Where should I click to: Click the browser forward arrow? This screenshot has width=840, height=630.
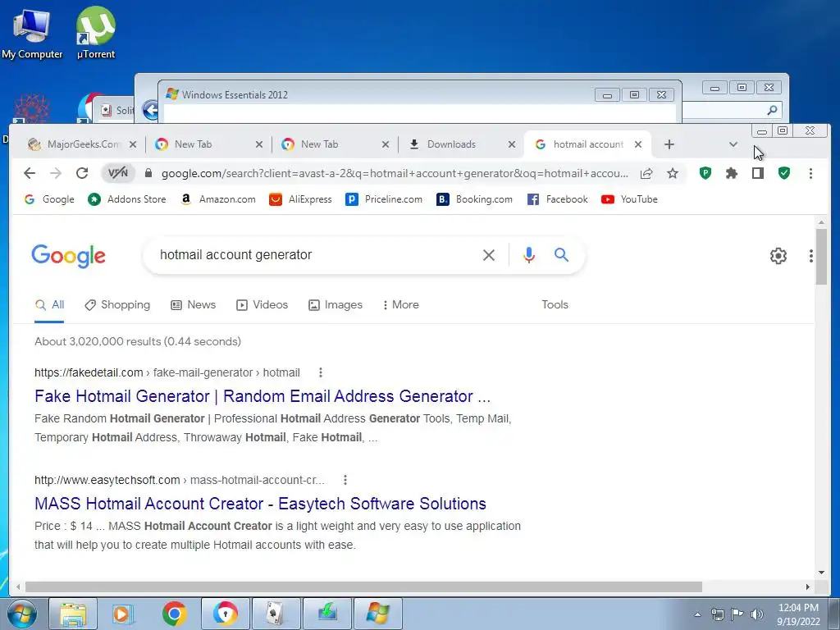click(x=56, y=173)
